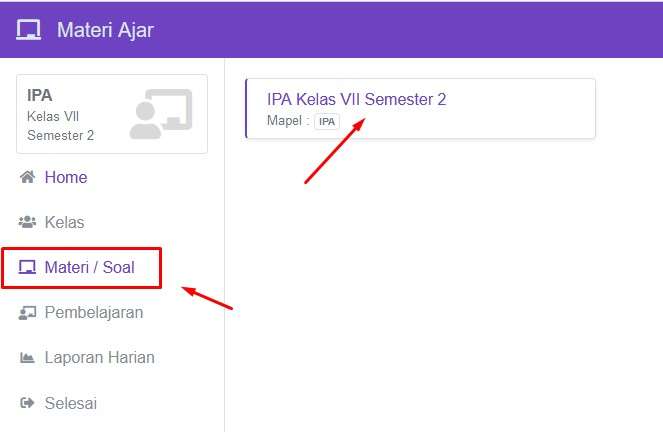Choose the Selesai menu label
Screen dimensions: 663x432
coord(71,403)
